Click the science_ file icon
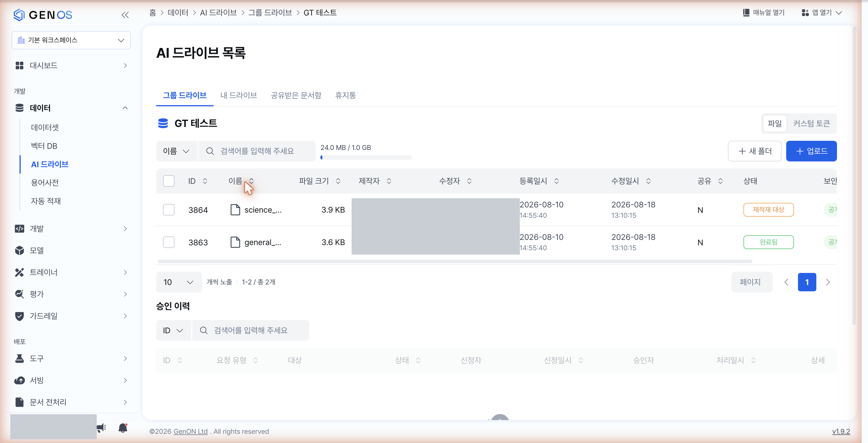The image size is (868, 443). pyautogui.click(x=235, y=210)
